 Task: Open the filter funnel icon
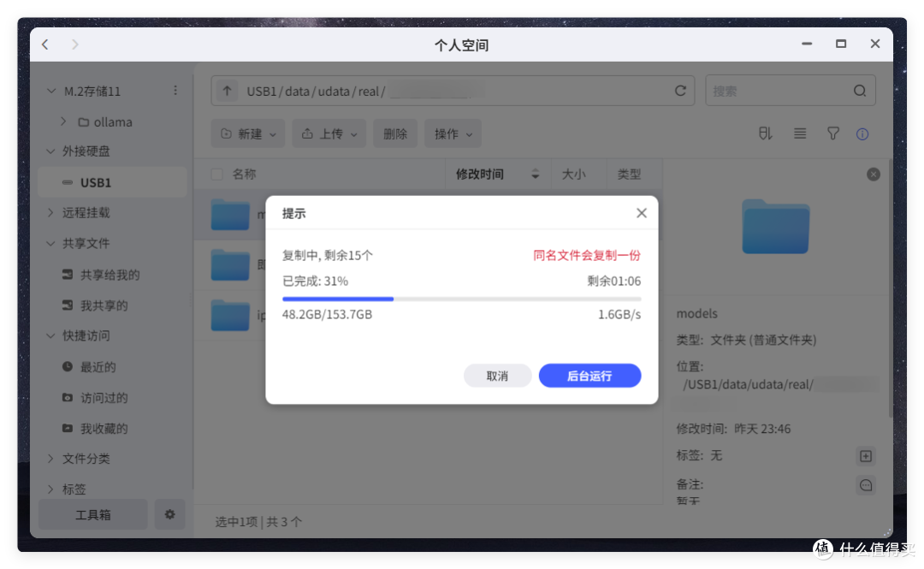click(x=832, y=133)
